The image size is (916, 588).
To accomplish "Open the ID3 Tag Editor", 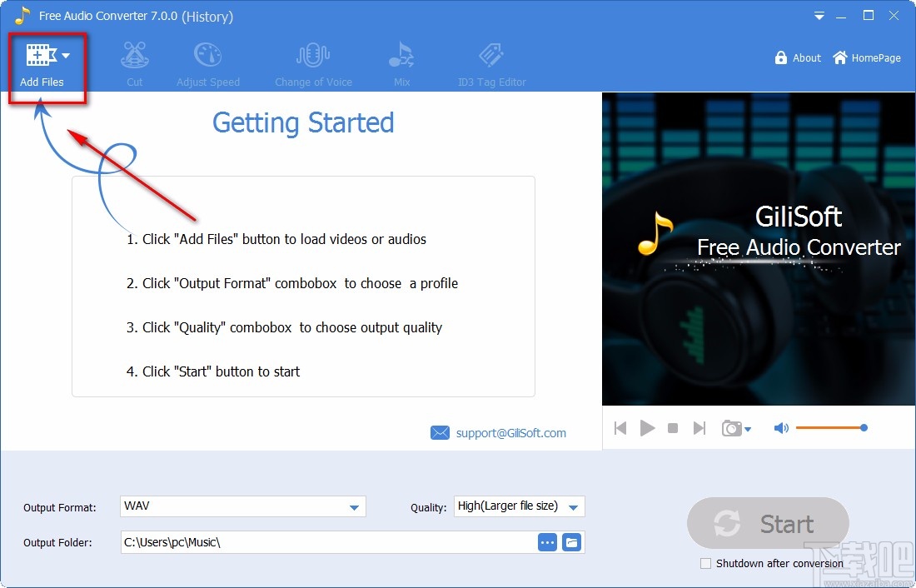I will 492,66.
